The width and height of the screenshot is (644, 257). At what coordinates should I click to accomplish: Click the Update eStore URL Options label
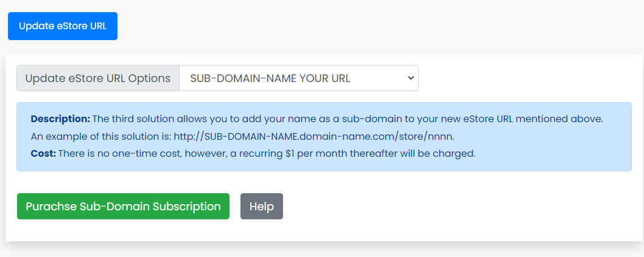click(x=98, y=78)
